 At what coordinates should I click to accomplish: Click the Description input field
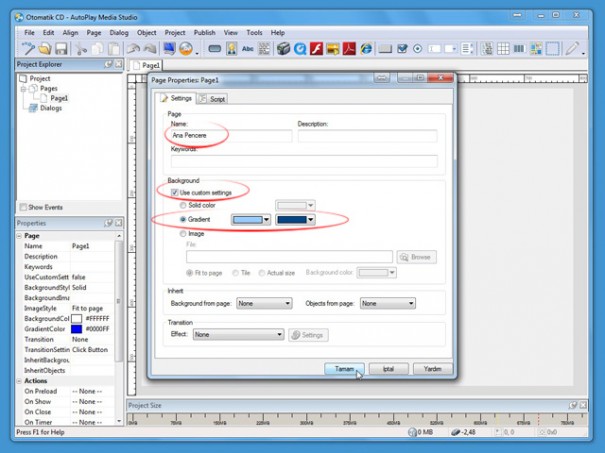[x=367, y=135]
